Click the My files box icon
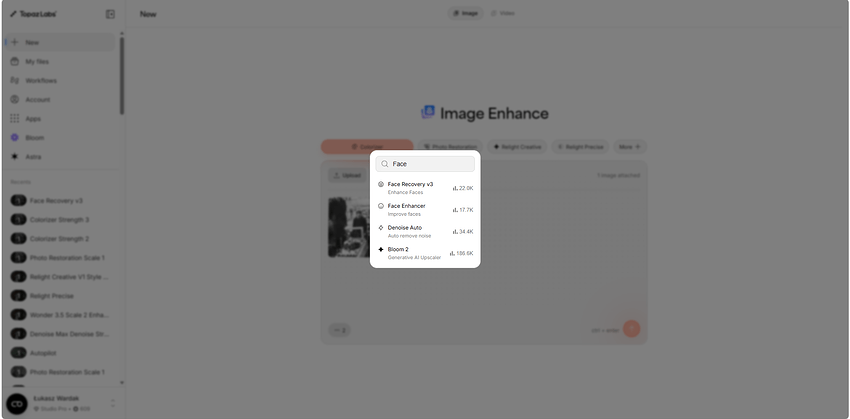Screen dimensions: 850x419 (15, 62)
